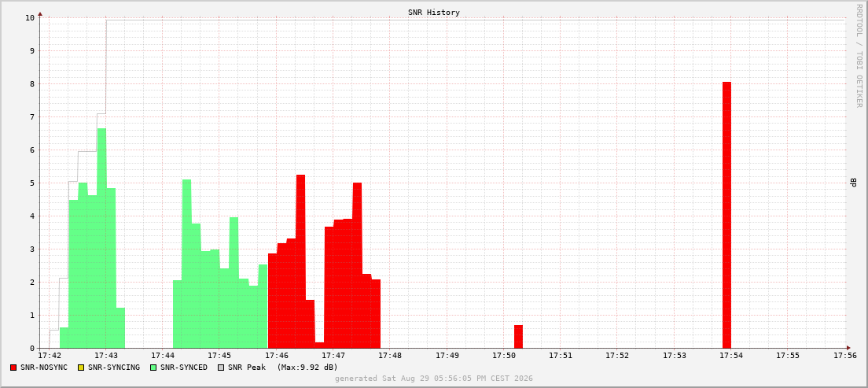Image resolution: width=868 pixels, height=388 pixels.
Task: Click the SNR History chart title
Action: (x=433, y=12)
